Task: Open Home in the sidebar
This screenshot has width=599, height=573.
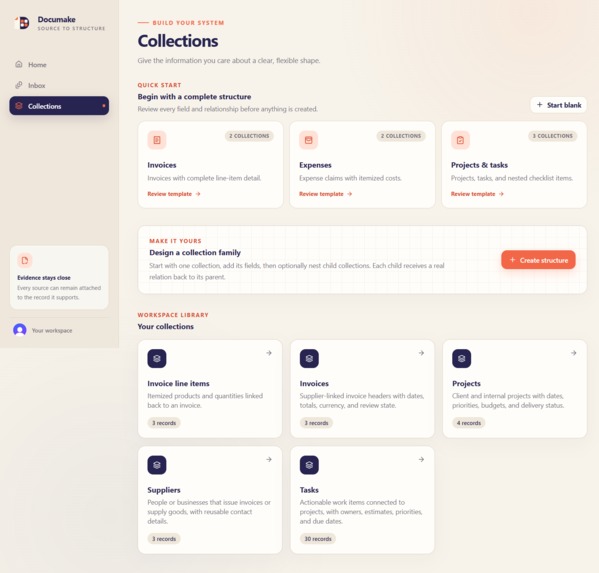Action: click(59, 65)
